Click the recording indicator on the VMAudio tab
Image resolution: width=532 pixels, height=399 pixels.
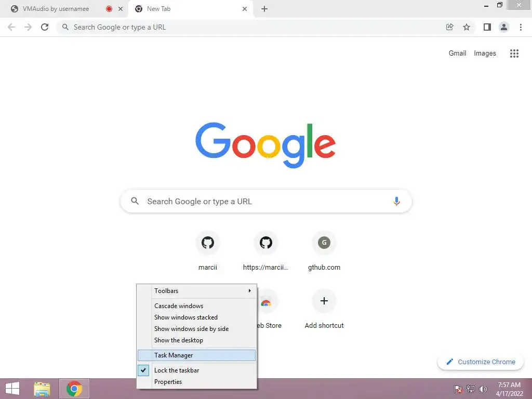click(109, 9)
